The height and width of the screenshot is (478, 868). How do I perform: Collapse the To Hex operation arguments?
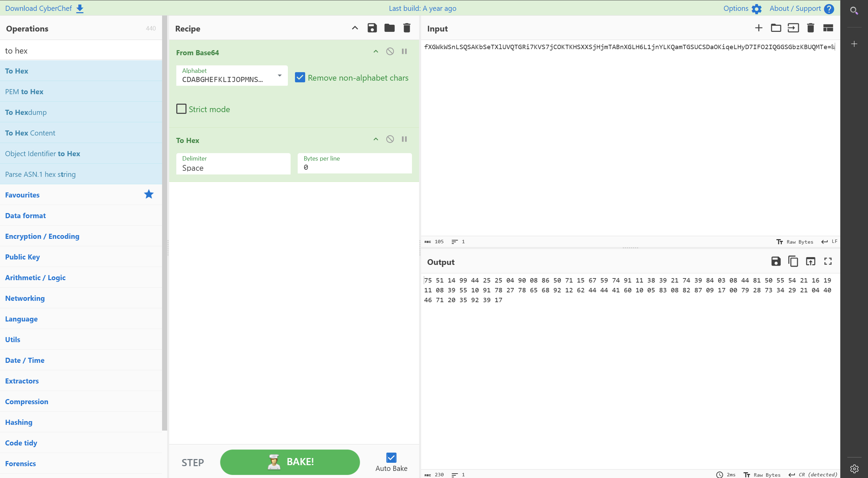(376, 139)
